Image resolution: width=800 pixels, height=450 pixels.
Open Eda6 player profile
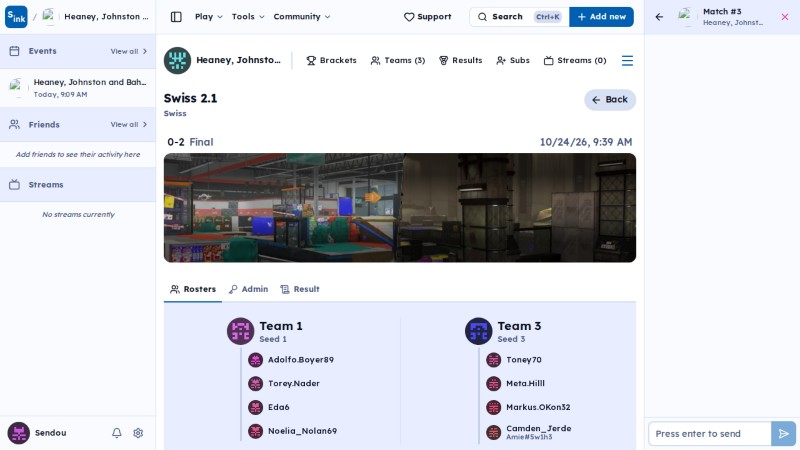279,407
